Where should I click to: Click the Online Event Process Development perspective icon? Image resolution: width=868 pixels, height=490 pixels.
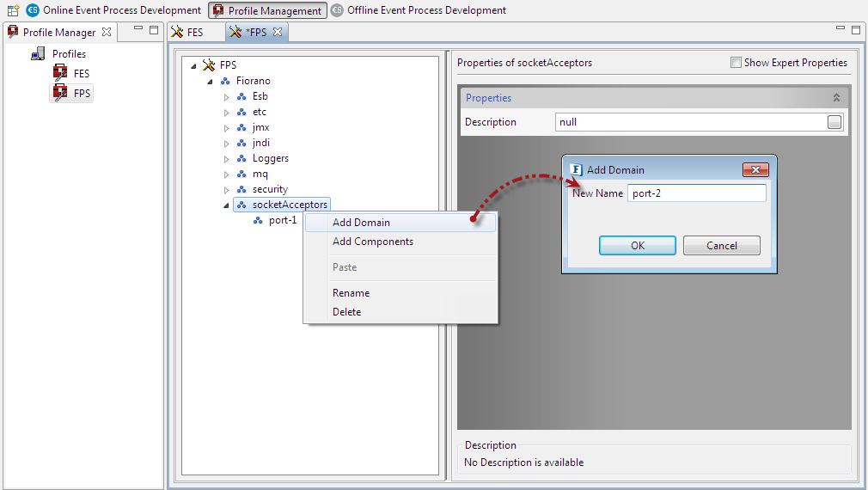(33, 10)
